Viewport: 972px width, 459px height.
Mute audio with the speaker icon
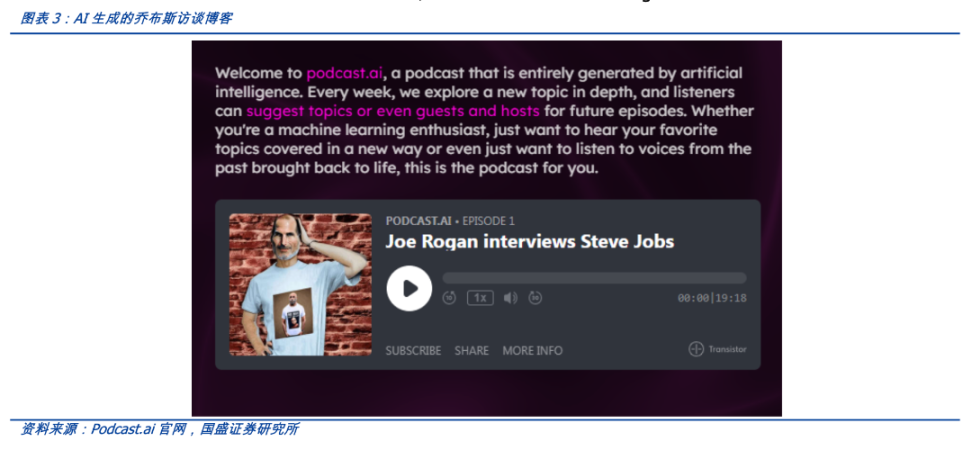point(510,298)
